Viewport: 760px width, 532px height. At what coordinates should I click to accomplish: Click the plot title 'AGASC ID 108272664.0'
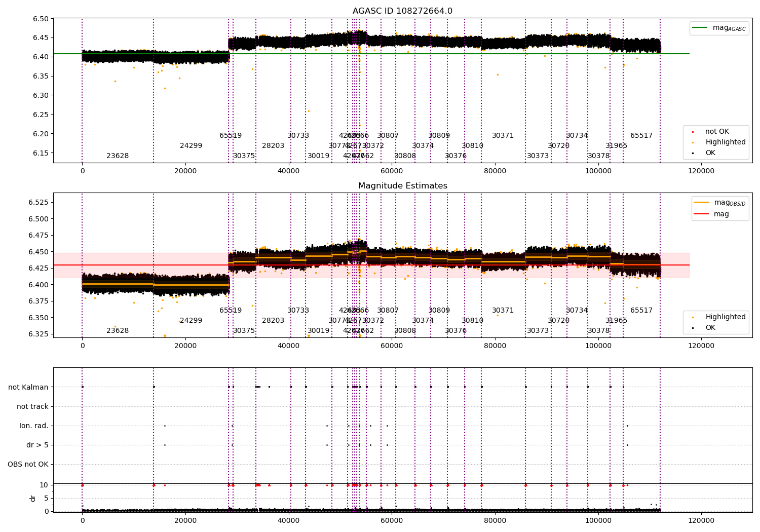click(402, 11)
